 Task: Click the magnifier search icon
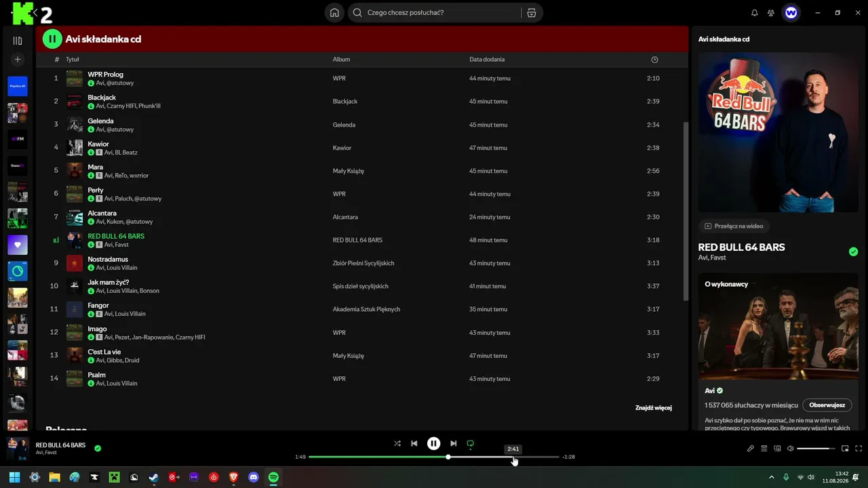pos(357,13)
